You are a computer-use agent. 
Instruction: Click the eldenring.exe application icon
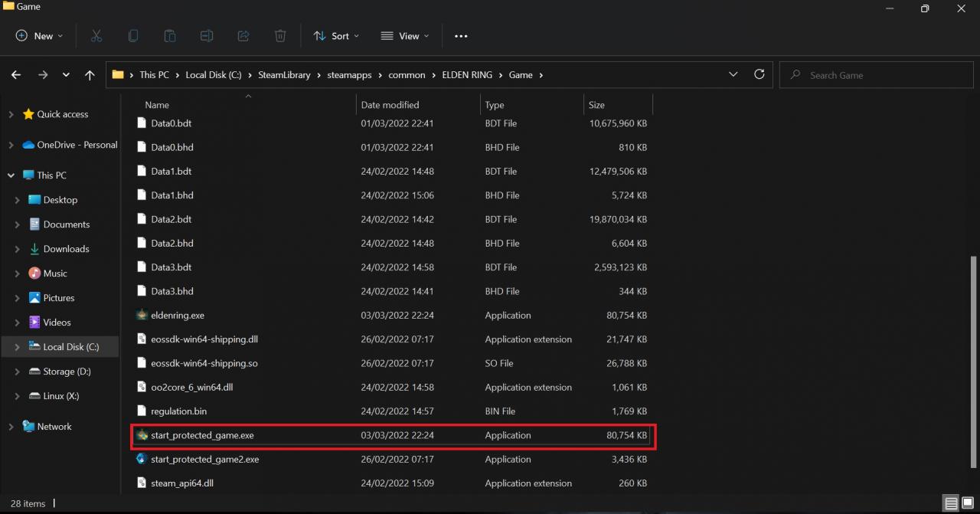click(x=141, y=315)
